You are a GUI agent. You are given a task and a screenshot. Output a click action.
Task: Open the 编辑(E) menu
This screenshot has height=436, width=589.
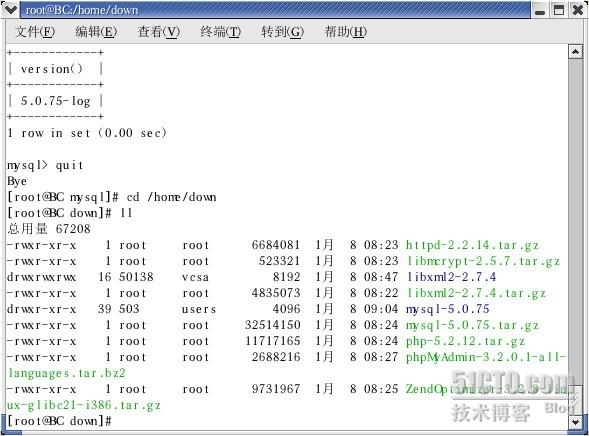pyautogui.click(x=96, y=32)
